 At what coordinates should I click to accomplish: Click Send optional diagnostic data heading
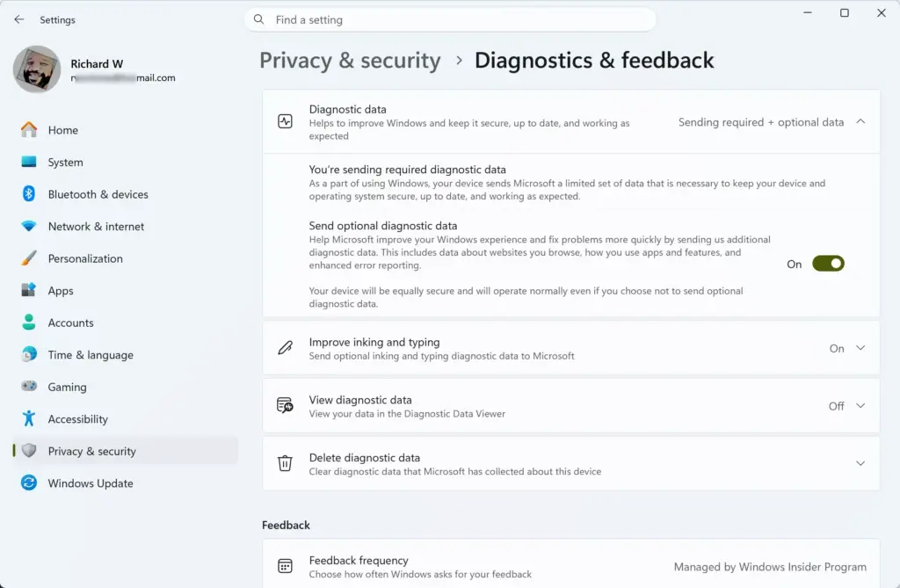(x=383, y=226)
